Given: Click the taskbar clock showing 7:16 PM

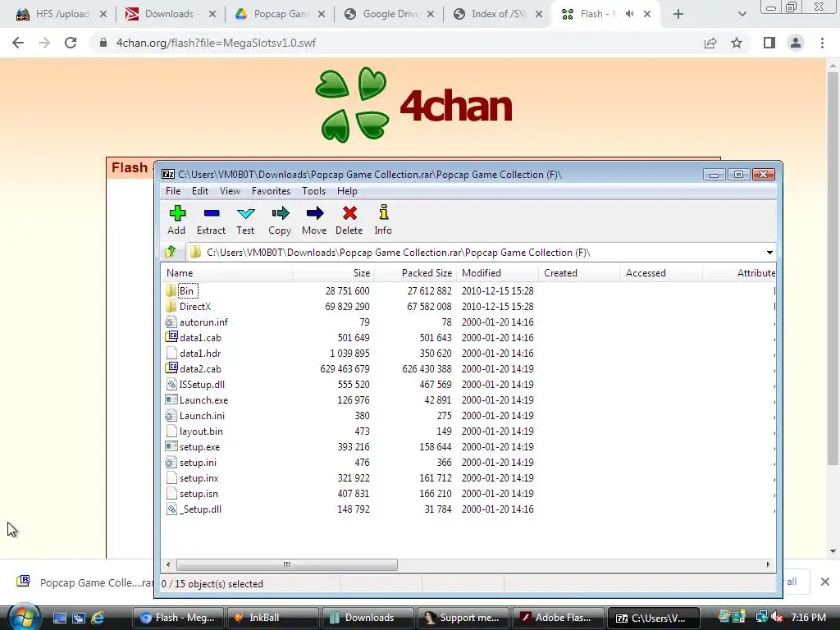Looking at the screenshot, I should [x=808, y=618].
